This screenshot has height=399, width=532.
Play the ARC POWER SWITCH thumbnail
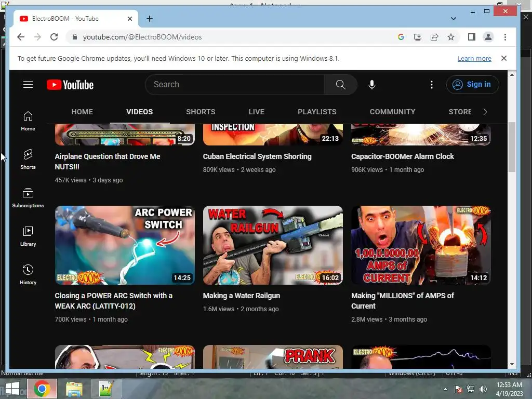[x=125, y=245]
